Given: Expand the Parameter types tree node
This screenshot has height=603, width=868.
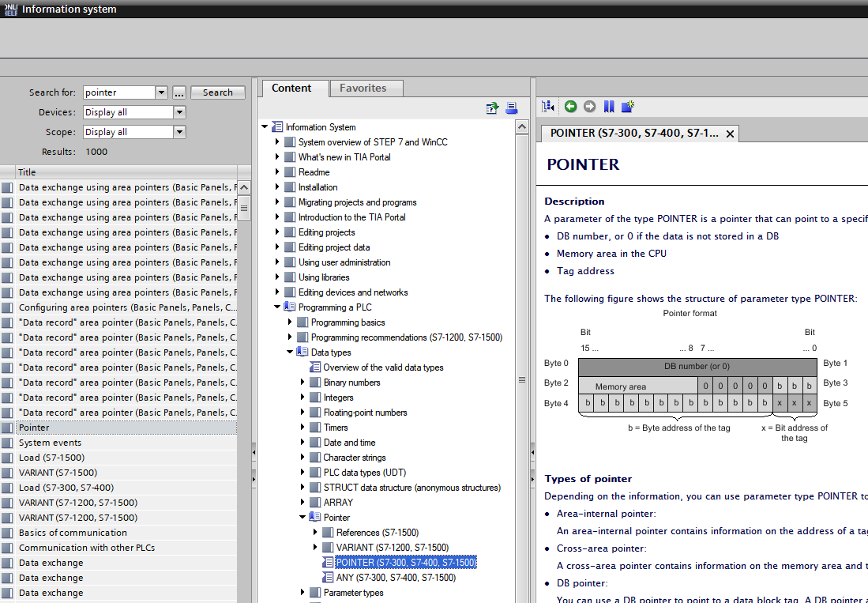Looking at the screenshot, I should pos(302,593).
